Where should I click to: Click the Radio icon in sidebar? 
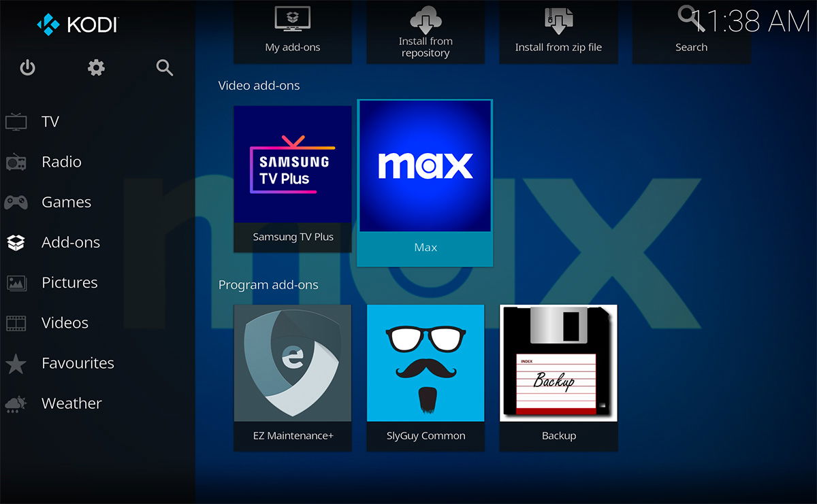16,162
